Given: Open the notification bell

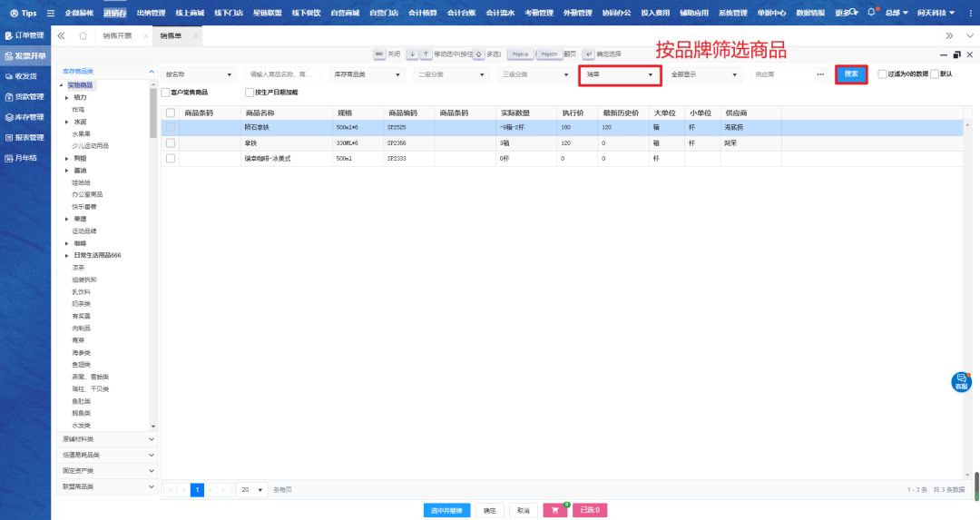Looking at the screenshot, I should click(x=871, y=13).
